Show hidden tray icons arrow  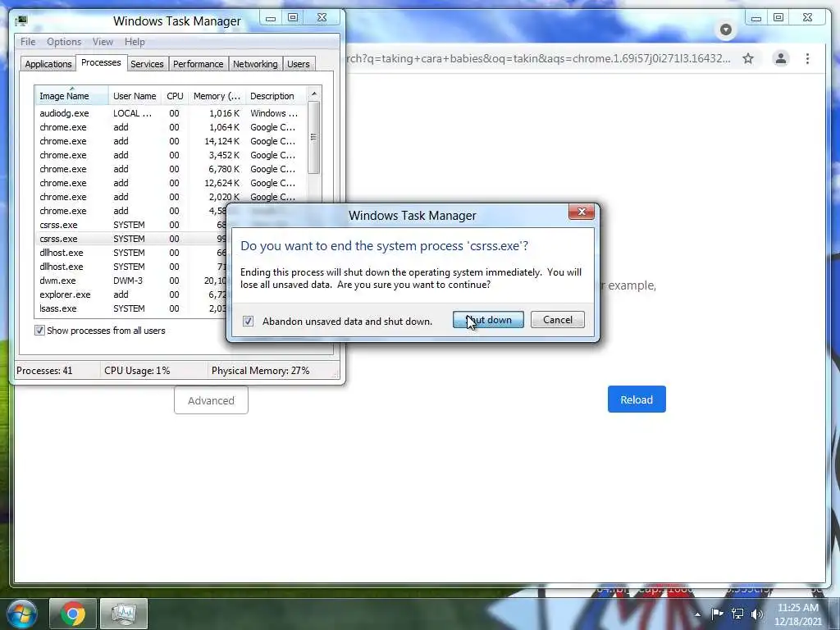pos(697,614)
